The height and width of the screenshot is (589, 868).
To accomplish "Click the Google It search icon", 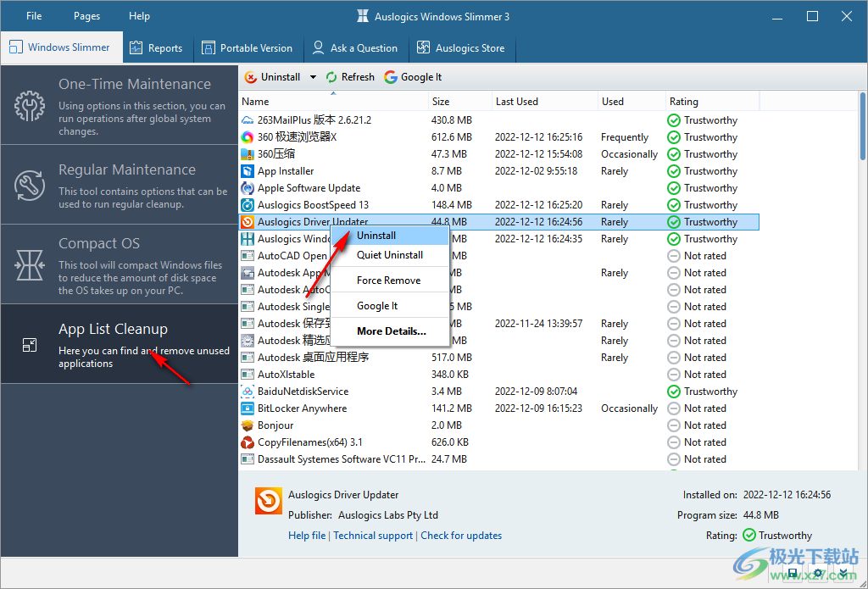I will [390, 76].
